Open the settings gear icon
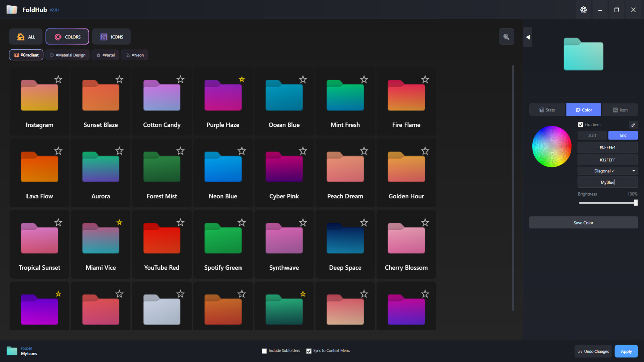Screen dimensions: 644x362 pos(584,10)
